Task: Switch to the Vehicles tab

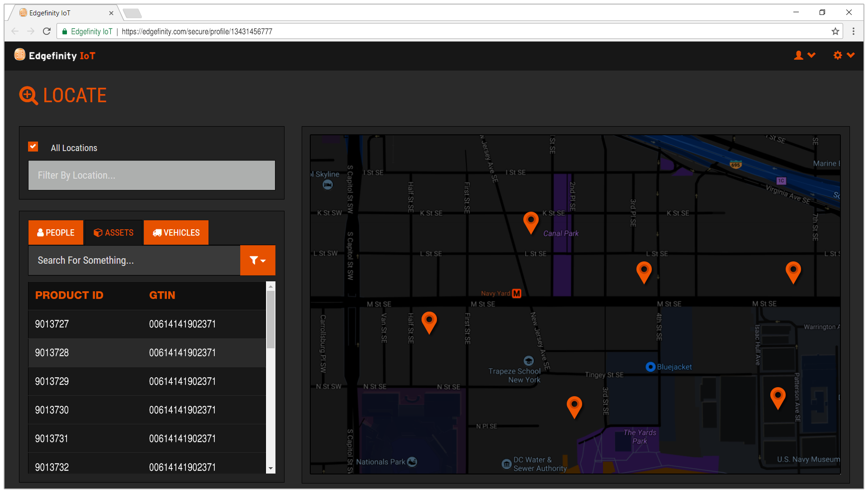Action: click(x=176, y=232)
